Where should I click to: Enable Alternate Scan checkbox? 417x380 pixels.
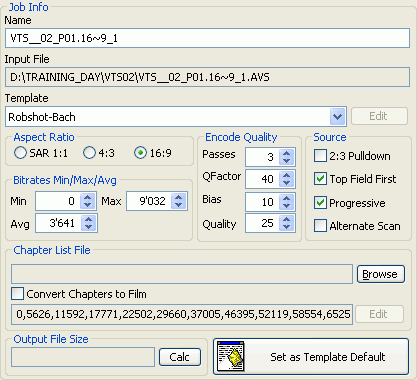[320, 226]
